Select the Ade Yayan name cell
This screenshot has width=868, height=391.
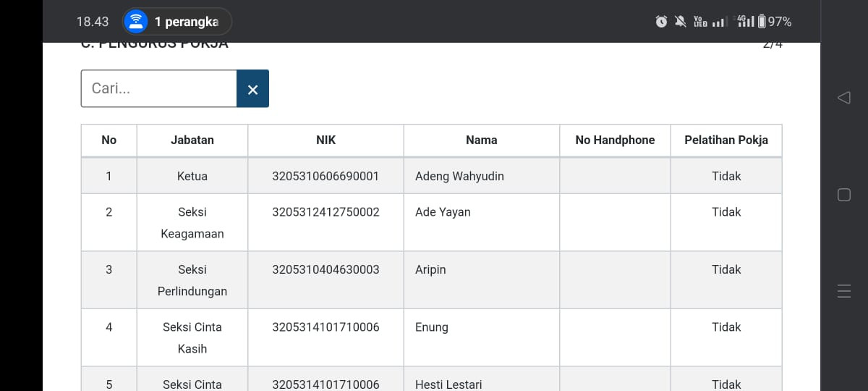(443, 212)
